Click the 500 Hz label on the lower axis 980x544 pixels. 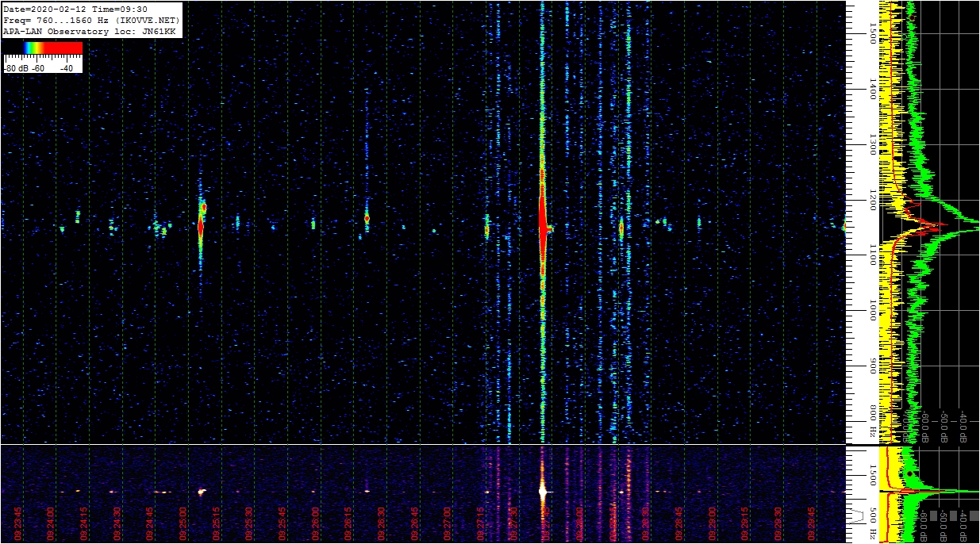tap(873, 523)
